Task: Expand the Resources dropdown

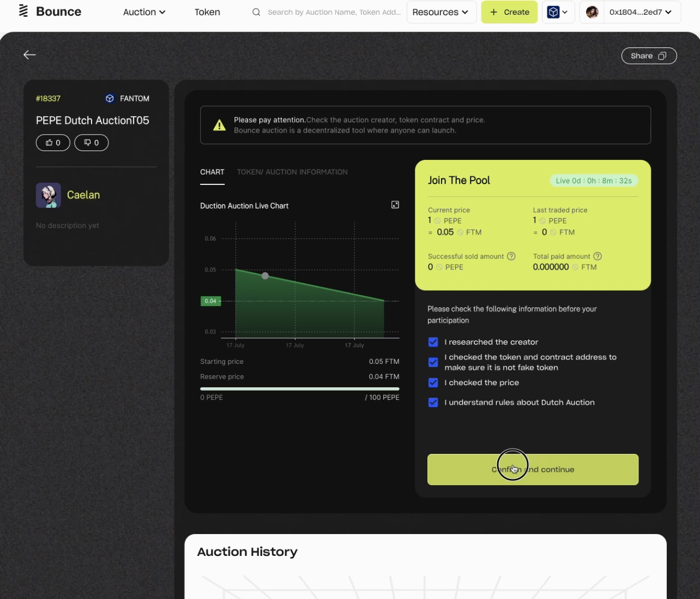Action: pyautogui.click(x=440, y=12)
